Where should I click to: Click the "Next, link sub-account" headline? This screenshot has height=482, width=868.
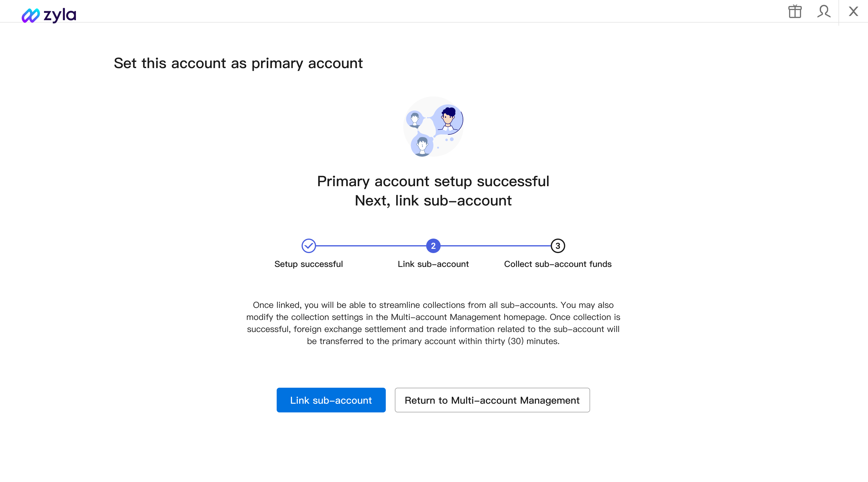pos(433,201)
